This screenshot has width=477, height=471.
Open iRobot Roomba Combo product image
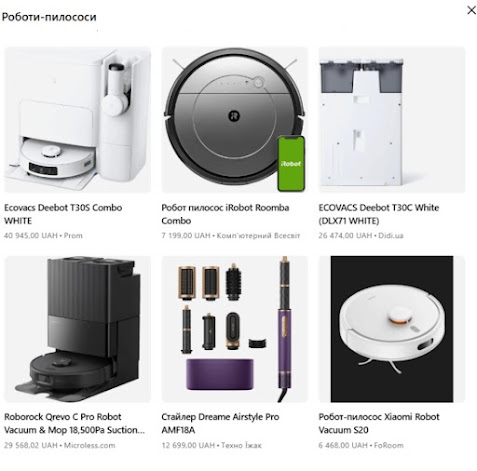click(x=235, y=120)
